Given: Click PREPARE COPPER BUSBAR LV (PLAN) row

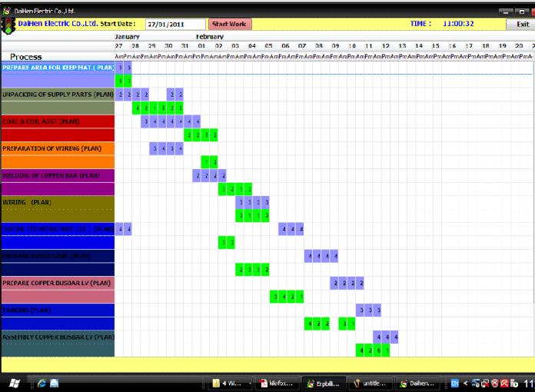Looking at the screenshot, I should point(58,283).
